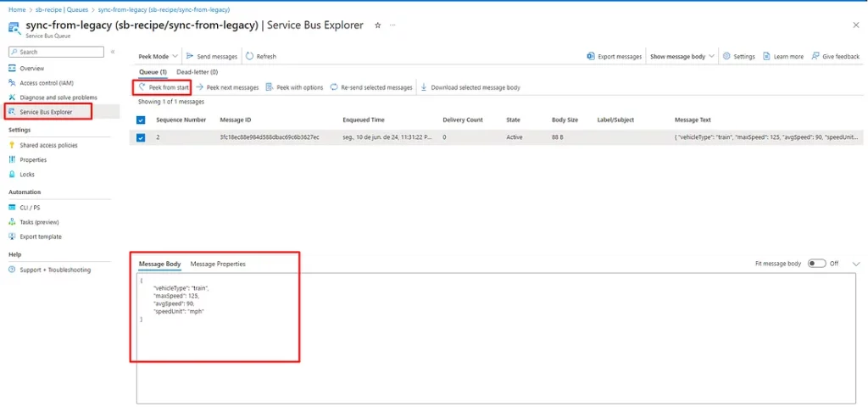Click the sidebar Search field

56,52
